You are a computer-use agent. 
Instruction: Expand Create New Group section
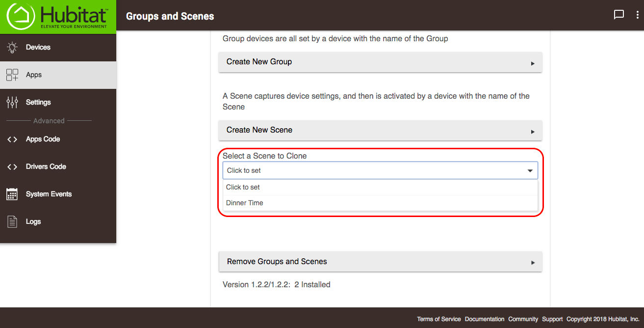[x=380, y=62]
